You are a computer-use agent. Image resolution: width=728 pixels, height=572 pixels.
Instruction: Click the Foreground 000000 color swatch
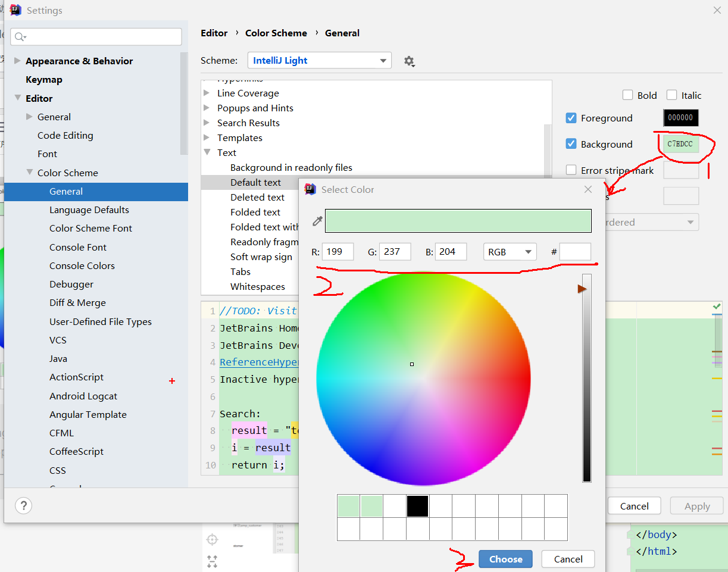pyautogui.click(x=680, y=118)
